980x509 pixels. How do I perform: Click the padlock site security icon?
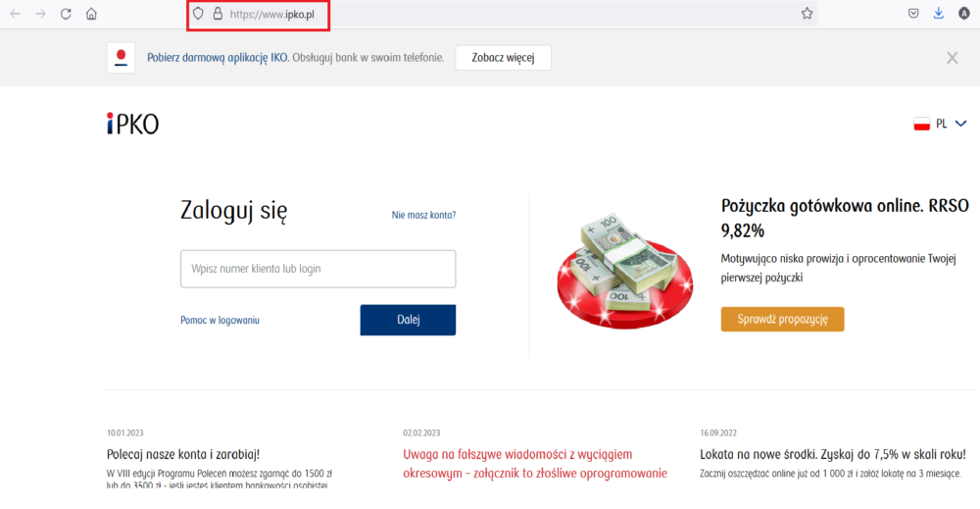click(x=218, y=14)
